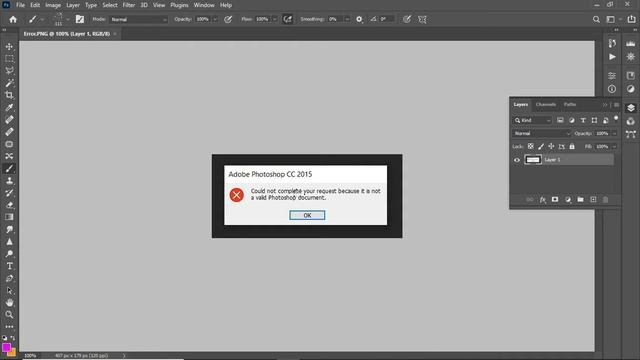Open the History panel icon
The image size is (640, 360).
click(612, 43)
